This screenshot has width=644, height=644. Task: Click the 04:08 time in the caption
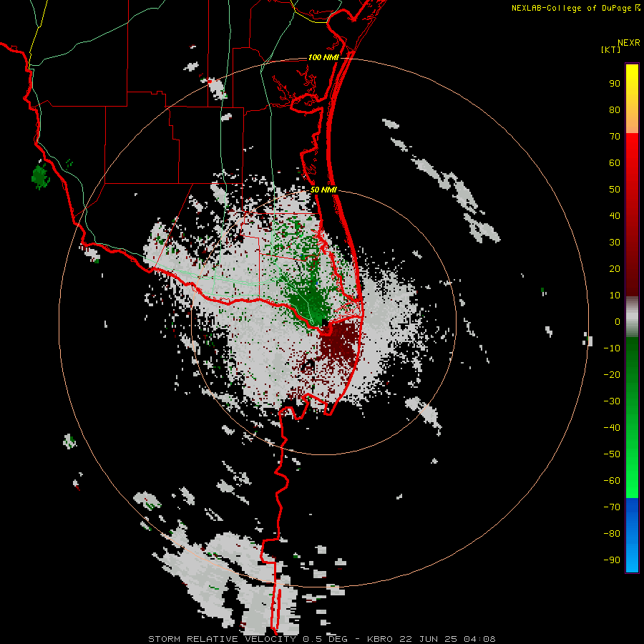coord(479,639)
